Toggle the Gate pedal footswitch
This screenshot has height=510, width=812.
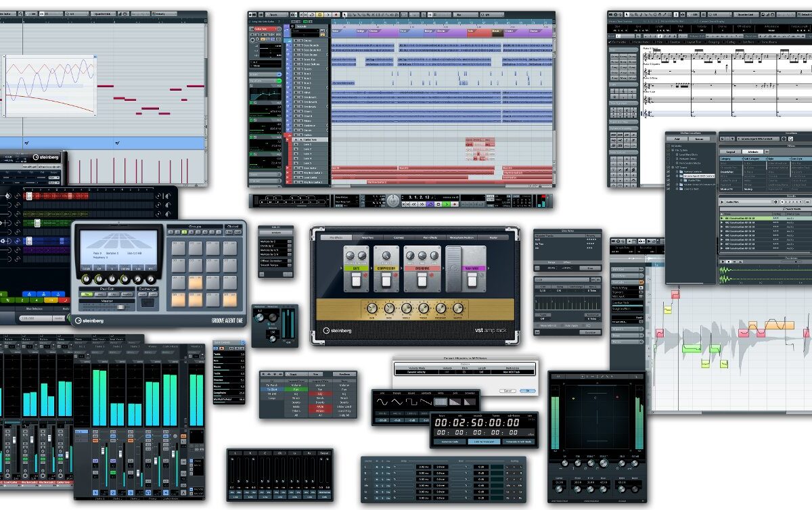pyautogui.click(x=357, y=279)
